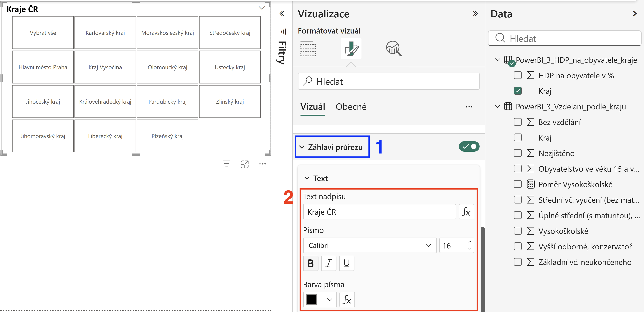Check the HDP na obyvatele v % field
The height and width of the screenshot is (312, 644).
(x=518, y=75)
